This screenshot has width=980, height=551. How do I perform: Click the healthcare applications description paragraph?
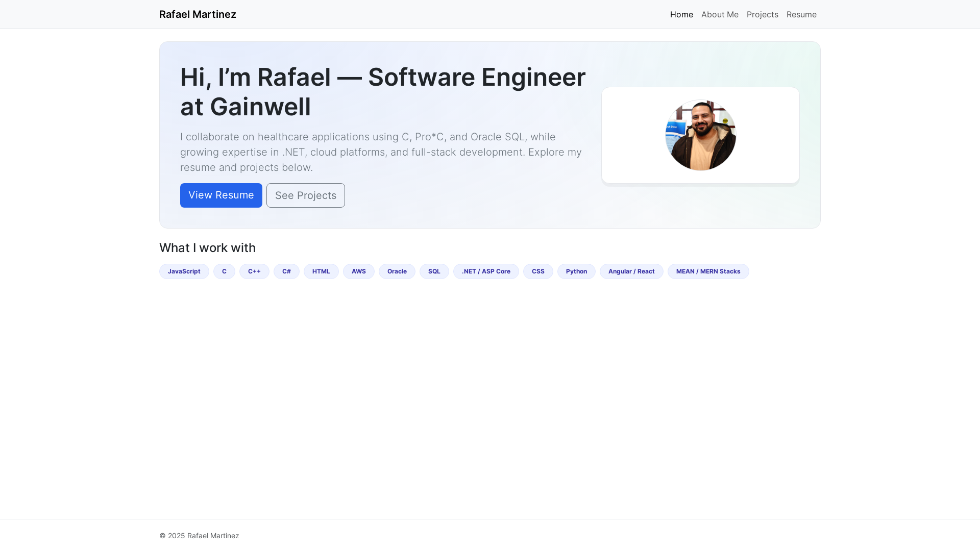pos(381,152)
